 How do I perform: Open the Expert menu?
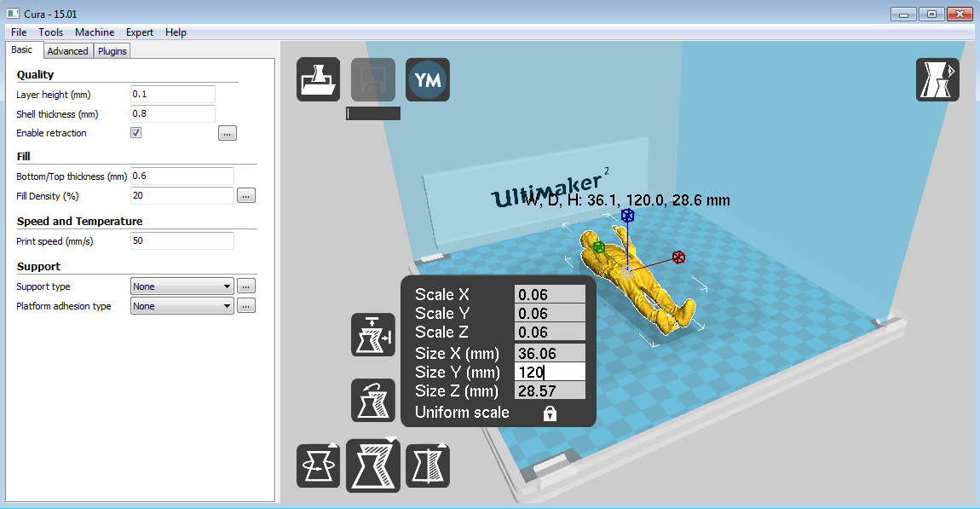click(140, 32)
